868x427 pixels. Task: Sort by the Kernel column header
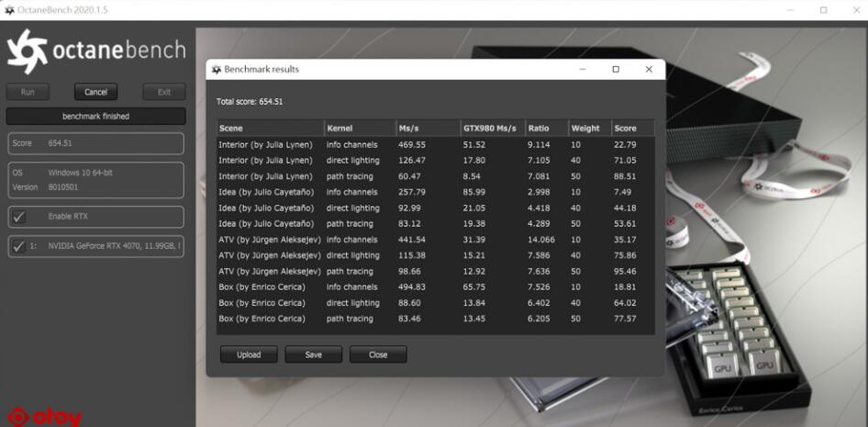(x=360, y=128)
